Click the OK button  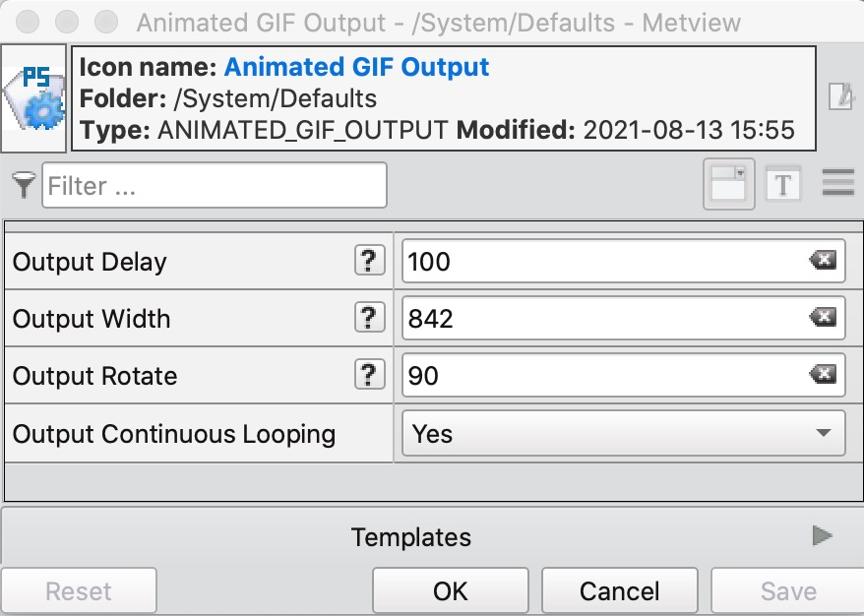coord(450,591)
